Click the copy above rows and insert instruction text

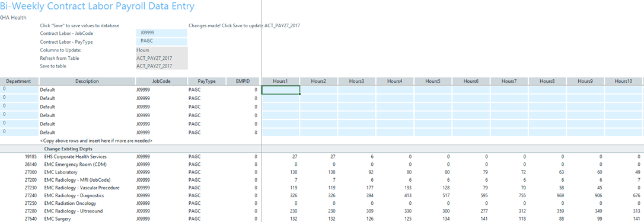(96, 141)
